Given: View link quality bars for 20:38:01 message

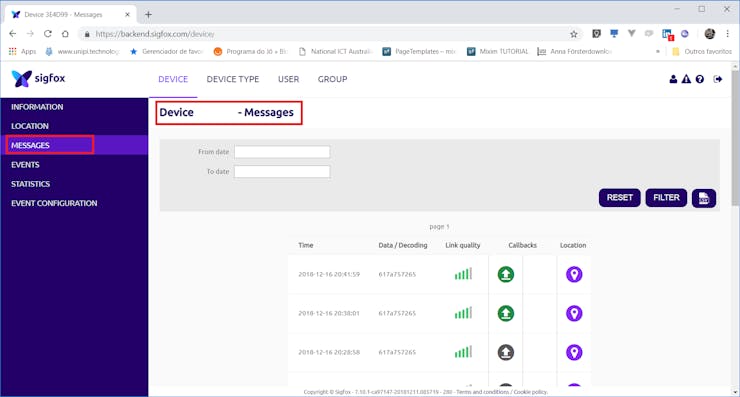Looking at the screenshot, I should coord(463,313).
